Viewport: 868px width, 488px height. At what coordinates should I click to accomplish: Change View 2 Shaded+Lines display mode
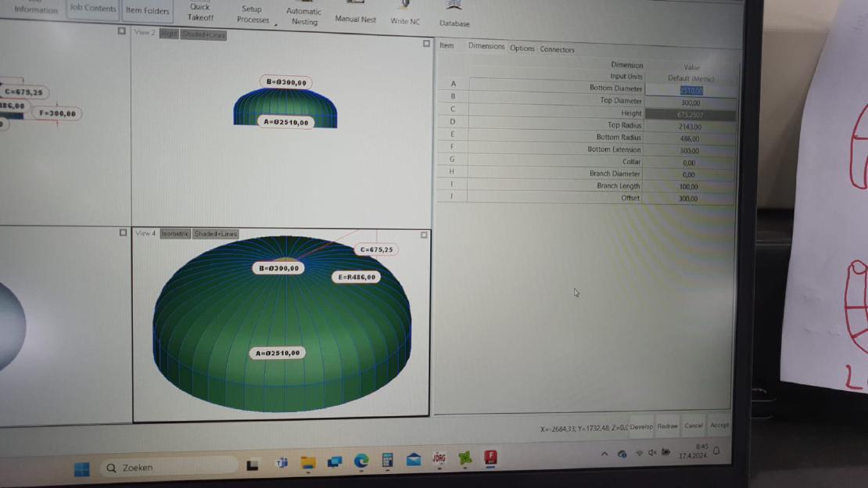(203, 35)
